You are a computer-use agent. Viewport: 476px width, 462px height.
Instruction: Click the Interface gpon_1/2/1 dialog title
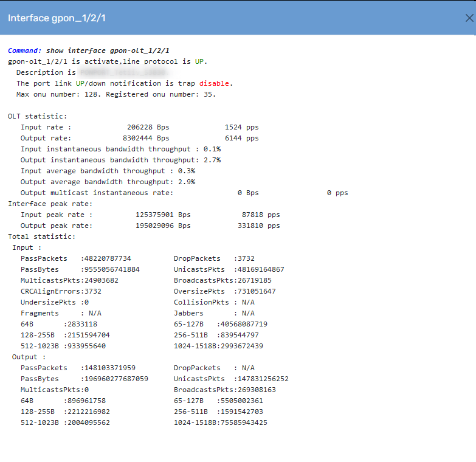(x=57, y=18)
